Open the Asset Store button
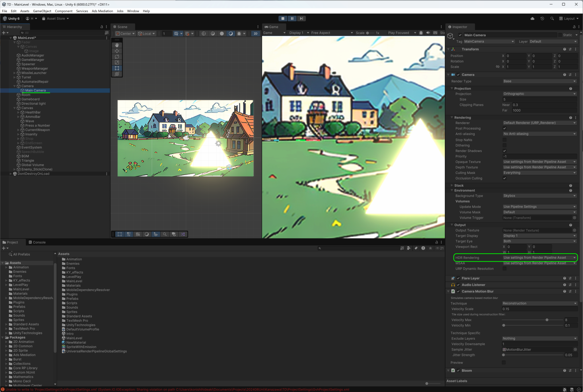 (55, 18)
